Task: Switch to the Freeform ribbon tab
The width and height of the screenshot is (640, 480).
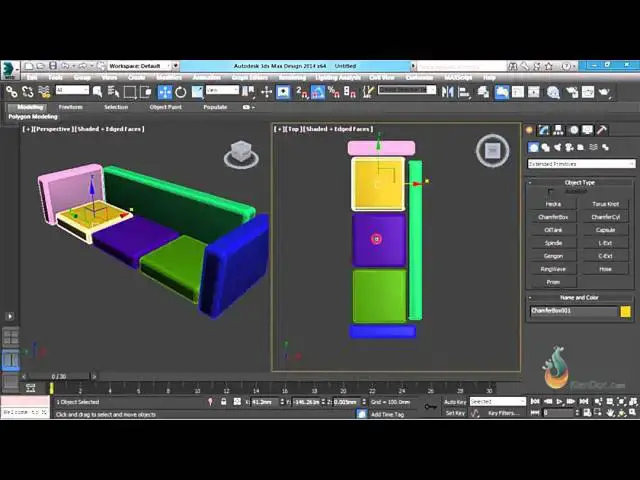Action: click(x=71, y=107)
